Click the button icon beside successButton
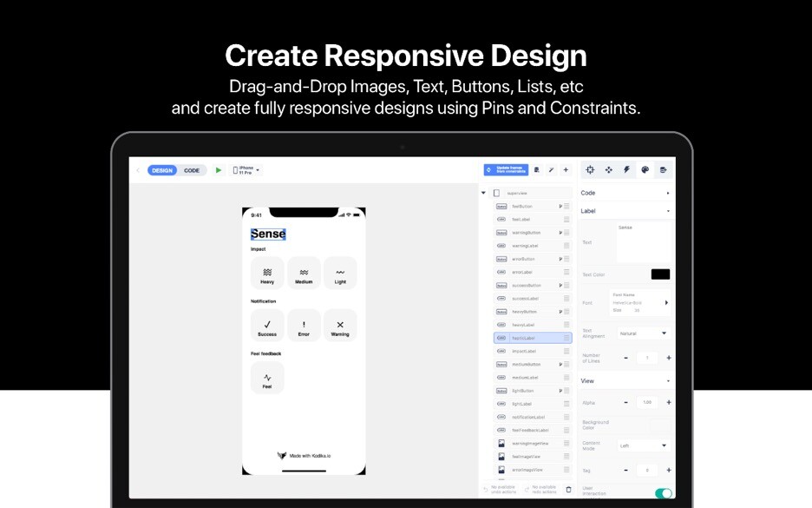Viewport: 812px width, 508px height. 501,286
